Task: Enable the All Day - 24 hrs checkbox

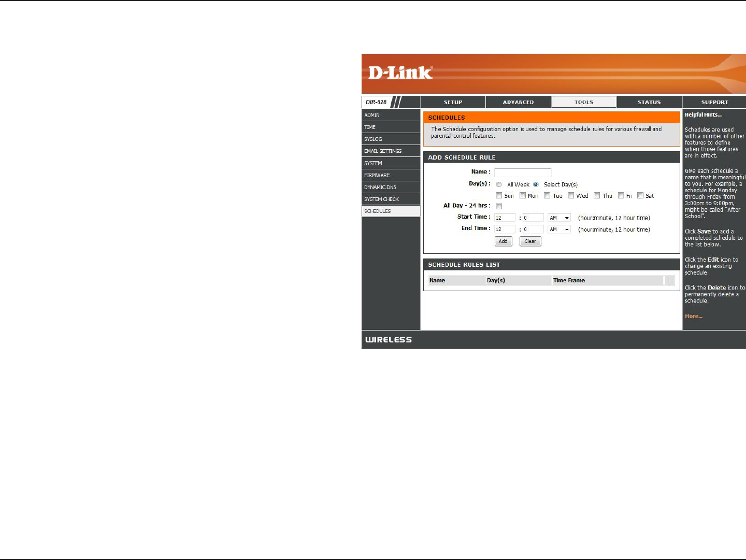Action: point(499,206)
